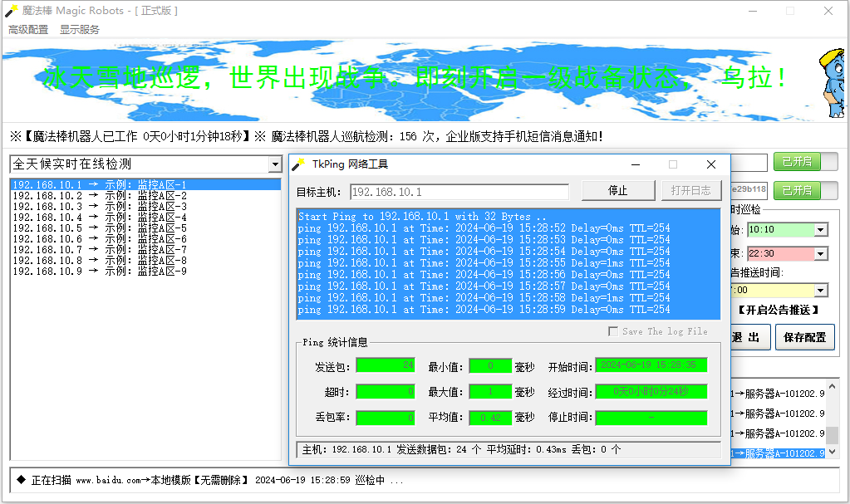Minimize the Magic Robots main window
The width and height of the screenshot is (850, 504).
coord(753,11)
